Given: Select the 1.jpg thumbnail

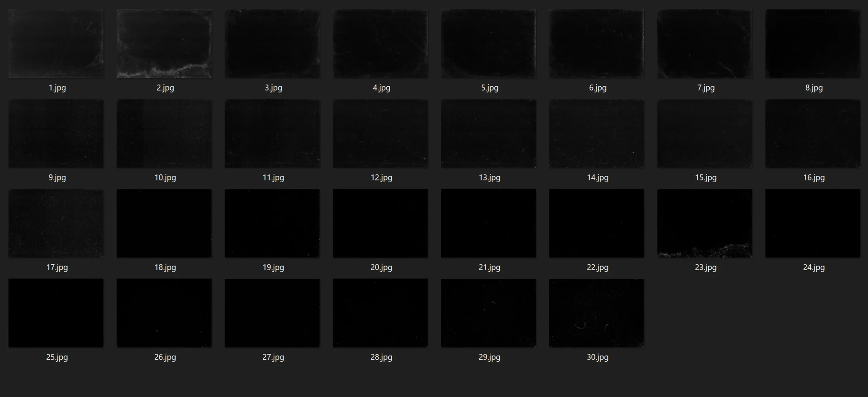Looking at the screenshot, I should pyautogui.click(x=56, y=44).
